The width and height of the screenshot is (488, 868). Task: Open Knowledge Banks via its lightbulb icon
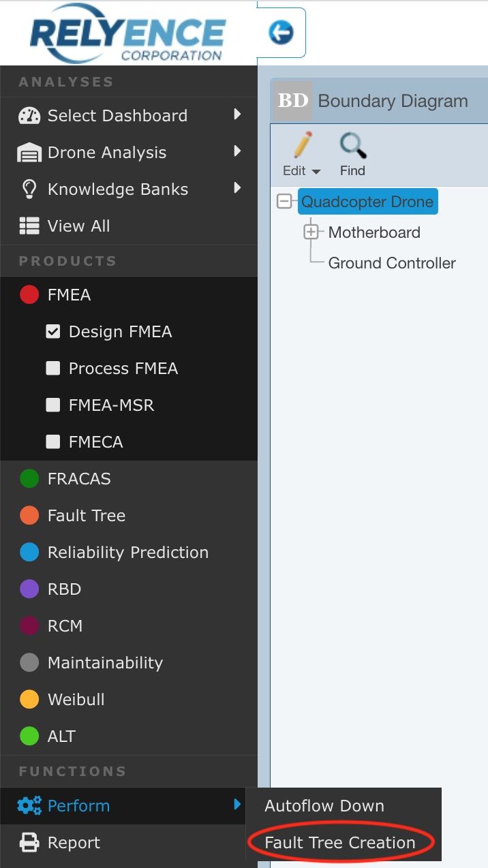30,189
